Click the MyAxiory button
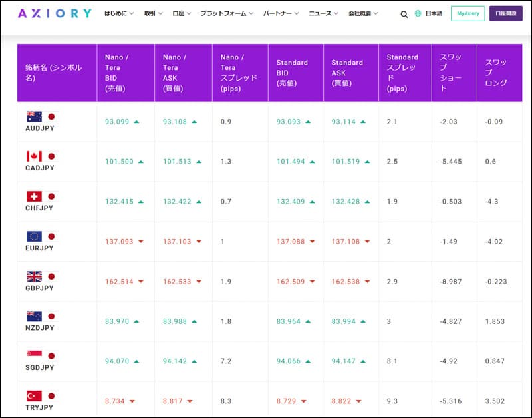This screenshot has width=532, height=418. (467, 13)
